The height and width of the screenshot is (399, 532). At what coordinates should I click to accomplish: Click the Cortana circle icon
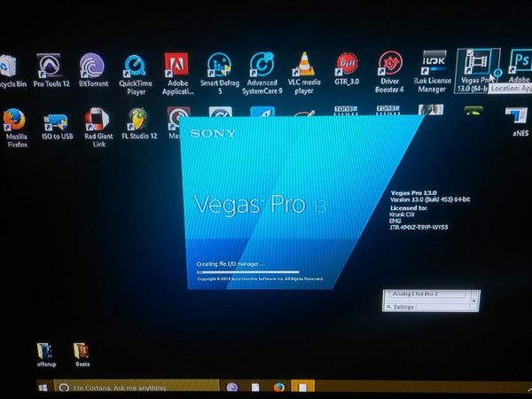pyautogui.click(x=64, y=387)
